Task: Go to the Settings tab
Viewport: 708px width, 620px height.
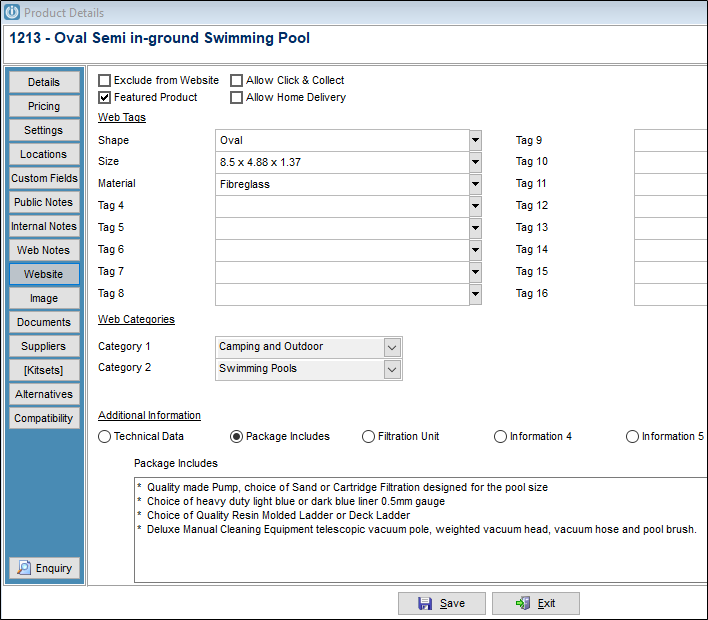Action: pos(44,130)
